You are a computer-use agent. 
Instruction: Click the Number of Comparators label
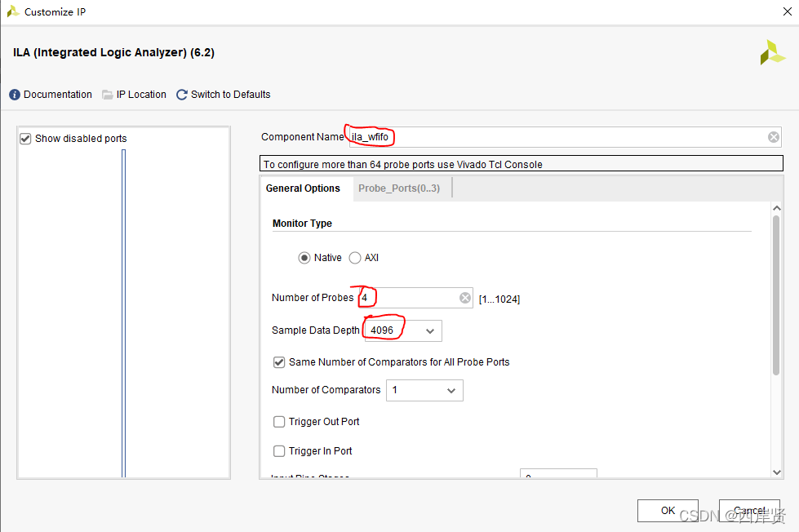pos(326,390)
